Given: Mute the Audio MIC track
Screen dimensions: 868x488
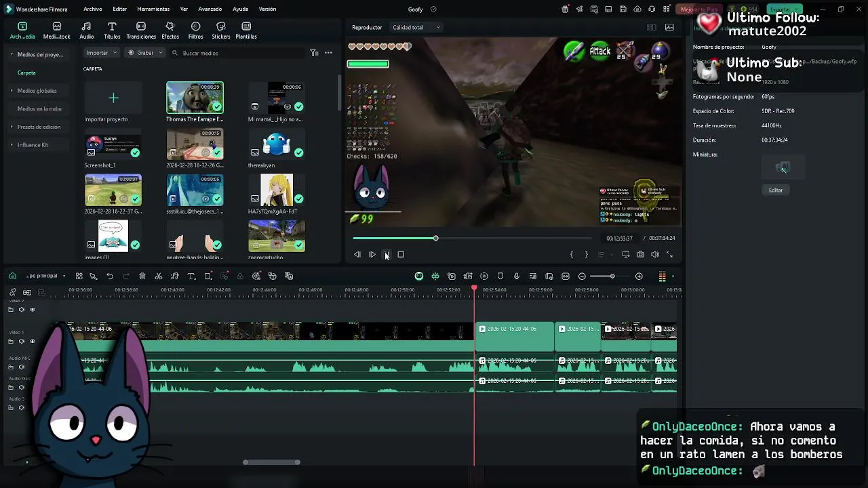Looking at the screenshot, I should [21, 367].
